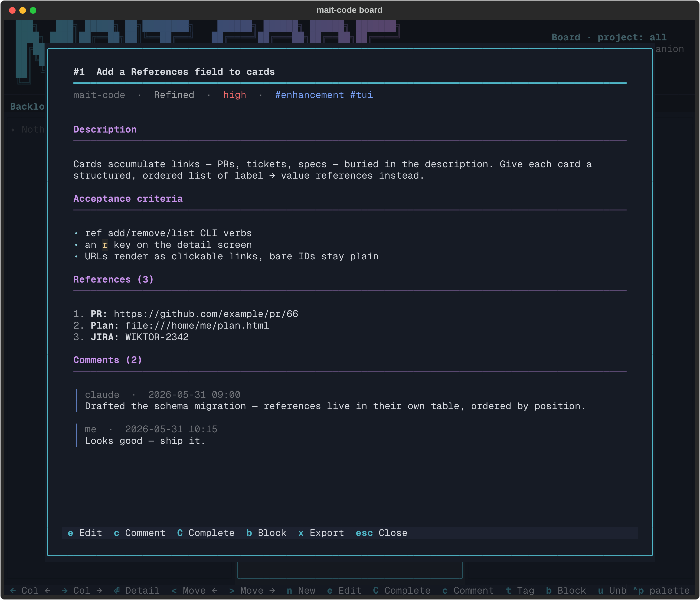Click esc Close in the detail footer
This screenshot has width=700, height=600.
point(381,533)
